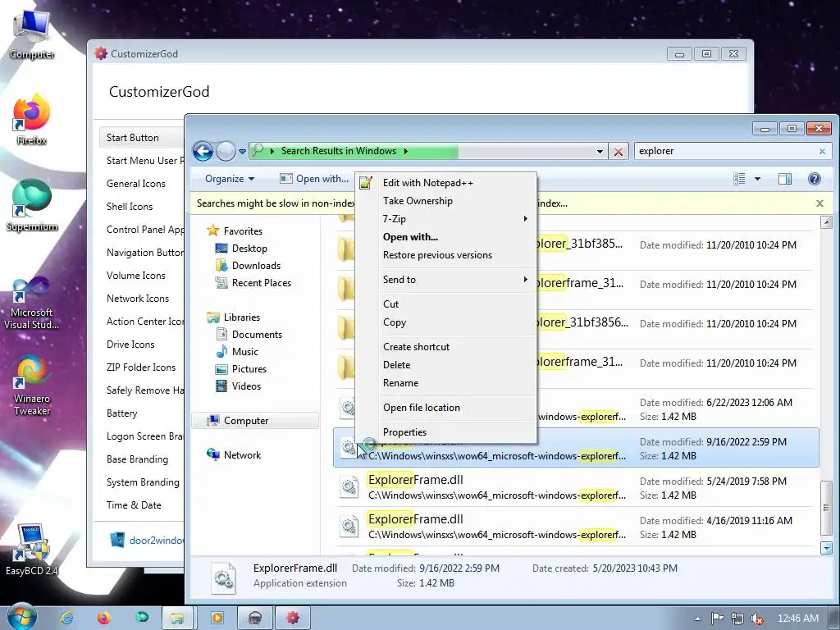
Task: Click the Explorer forward arrow button
Action: point(226,151)
